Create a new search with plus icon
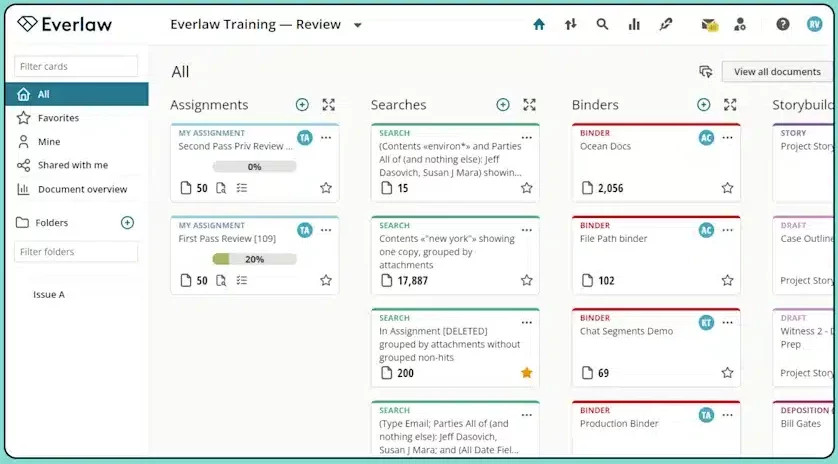 [x=503, y=105]
